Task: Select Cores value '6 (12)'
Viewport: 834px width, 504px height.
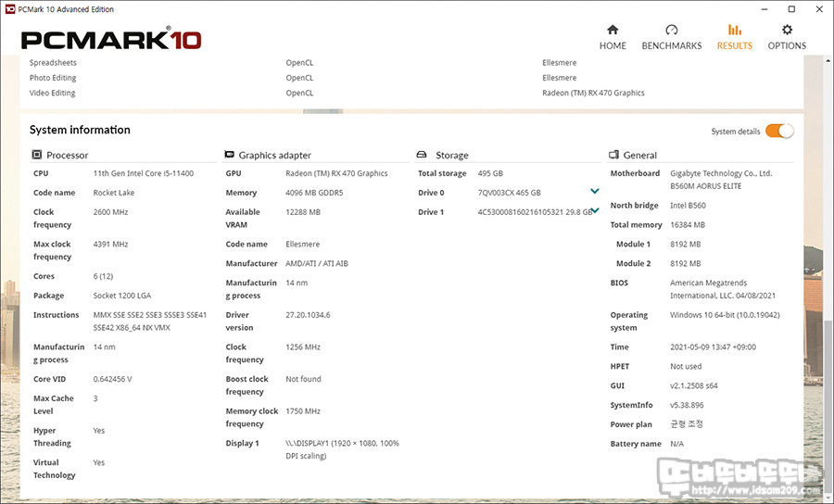Action: [103, 276]
